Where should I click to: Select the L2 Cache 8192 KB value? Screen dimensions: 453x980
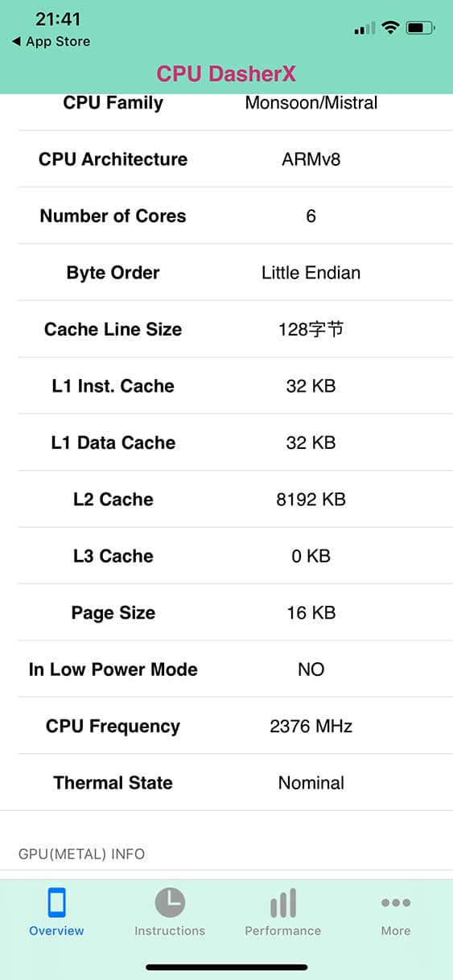311,500
